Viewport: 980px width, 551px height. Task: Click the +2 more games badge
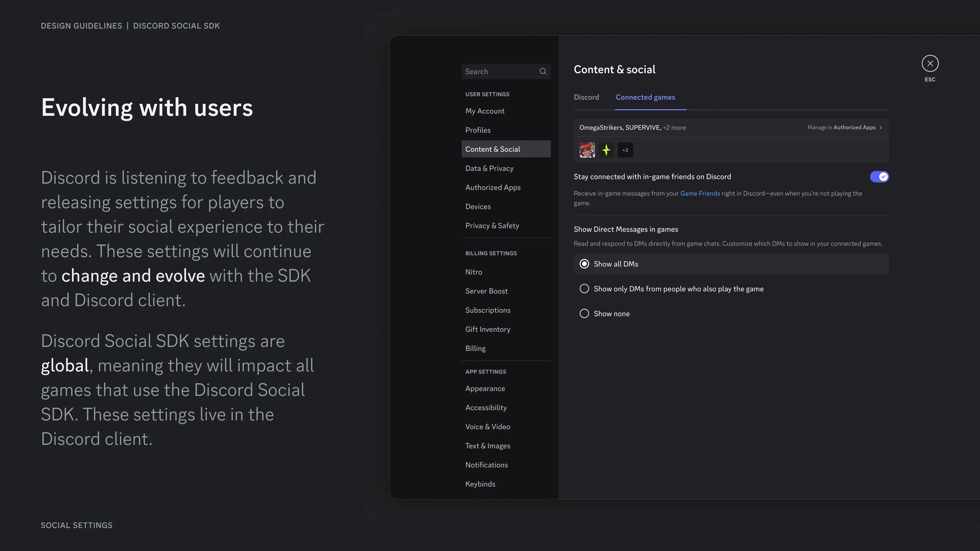pyautogui.click(x=625, y=150)
